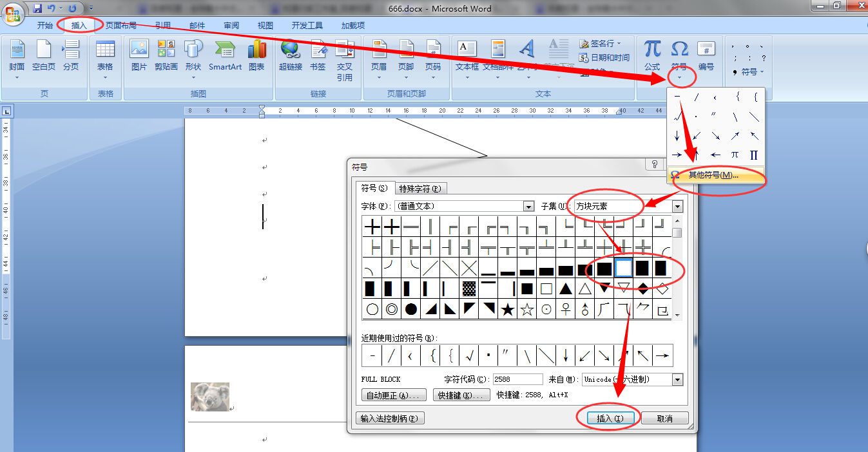Open the 来自 Unicode source dropdown
Viewport: 868px width, 452px height.
pos(677,379)
